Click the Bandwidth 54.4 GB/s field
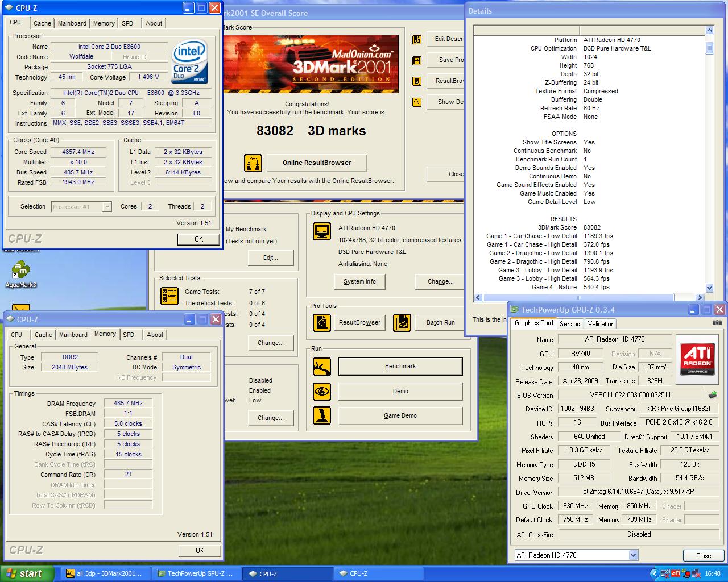728x582 pixels. pos(689,478)
